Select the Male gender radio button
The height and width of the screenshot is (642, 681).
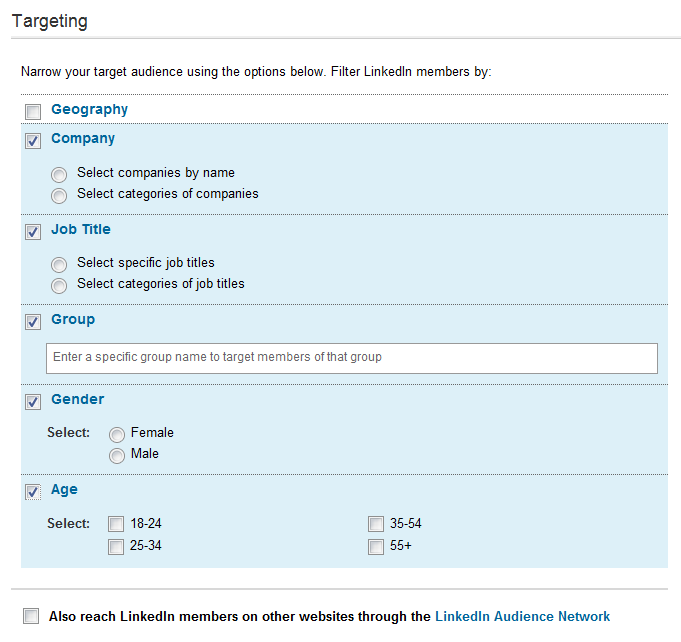[118, 455]
